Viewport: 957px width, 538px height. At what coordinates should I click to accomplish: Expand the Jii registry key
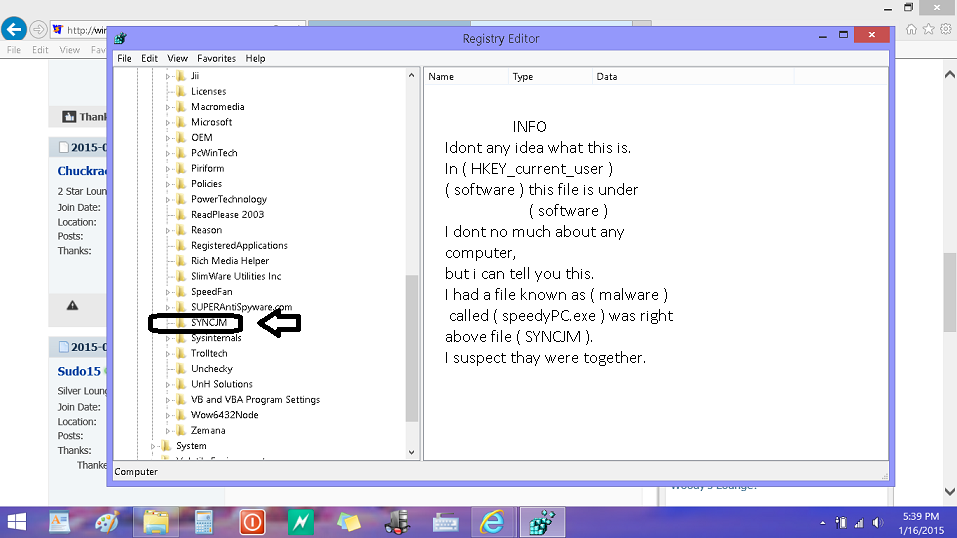(x=168, y=76)
